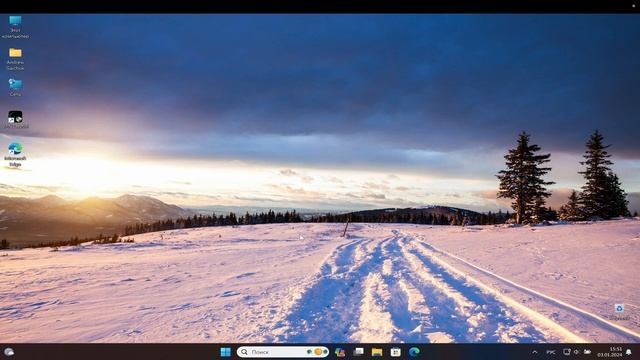
Task: Select the This PC desktop icon
Action: click(15, 27)
